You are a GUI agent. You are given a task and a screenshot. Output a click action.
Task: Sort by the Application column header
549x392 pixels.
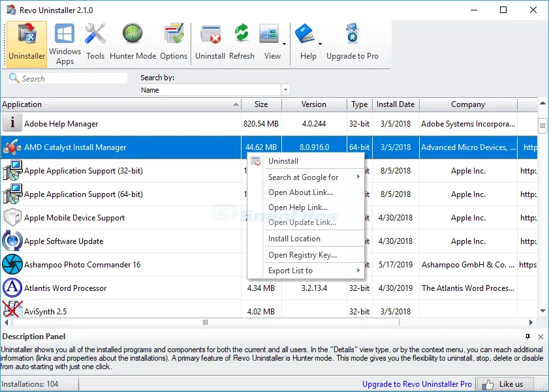(121, 104)
